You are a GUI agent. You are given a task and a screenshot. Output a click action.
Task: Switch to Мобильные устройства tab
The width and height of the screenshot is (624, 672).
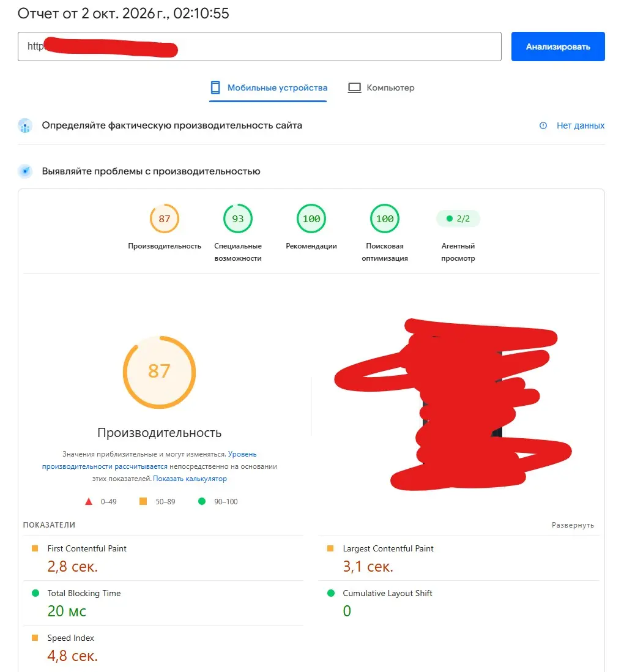(x=269, y=88)
